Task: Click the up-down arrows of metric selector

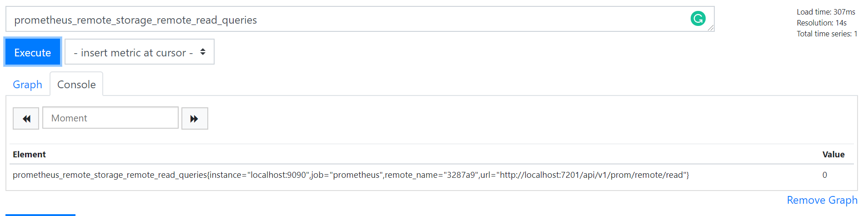Action: tap(203, 52)
